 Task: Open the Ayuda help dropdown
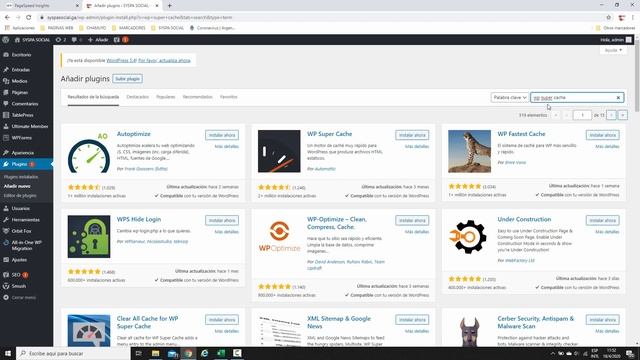[613, 50]
